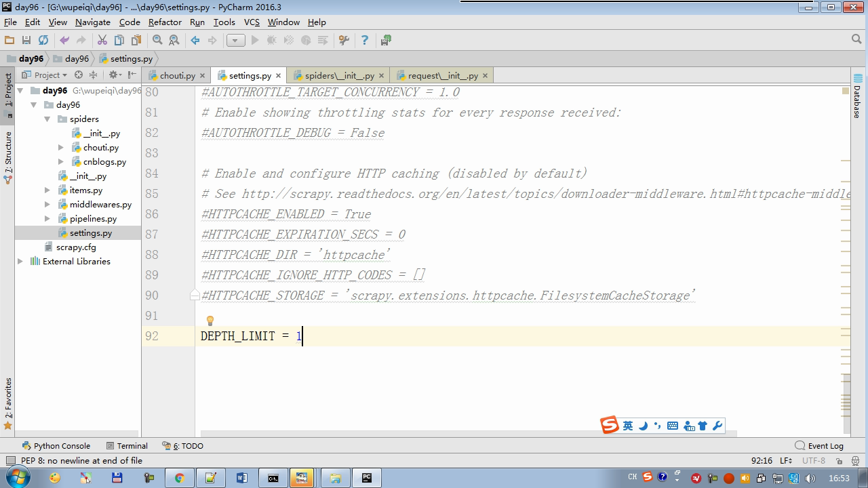Switch to the spiders\__init__.py tab
The image size is (868, 488).
(x=339, y=75)
